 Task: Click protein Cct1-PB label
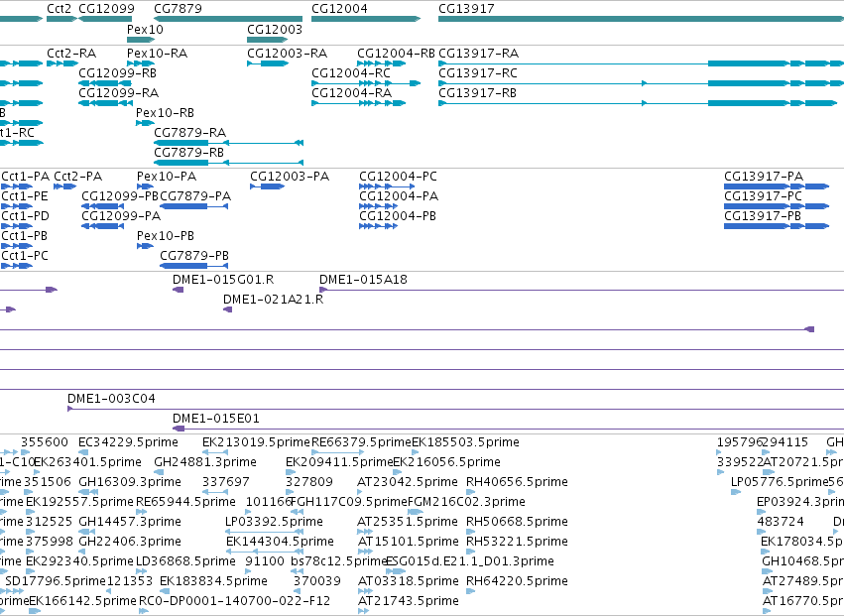coord(24,236)
